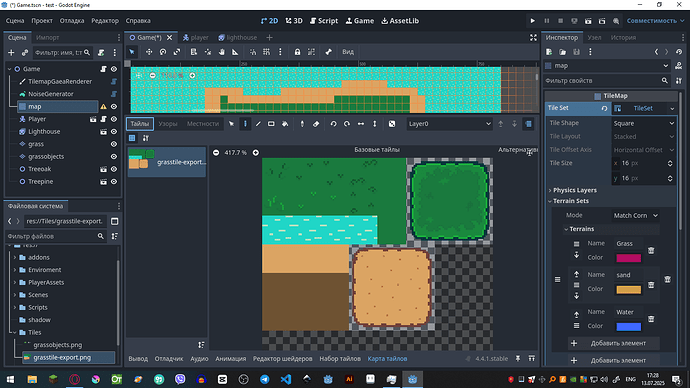The width and height of the screenshot is (690, 388).
Task: Select the paint bucket tool in tilemap toolbar
Action: tap(285, 124)
